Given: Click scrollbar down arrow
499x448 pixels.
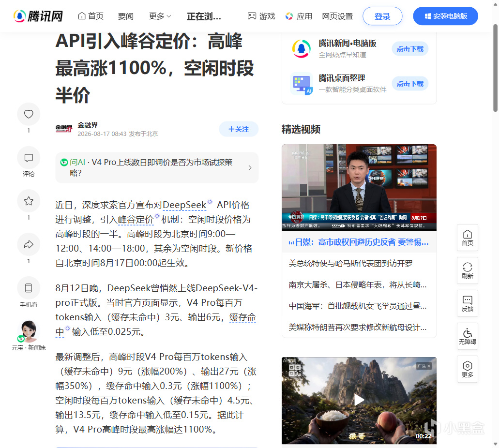Looking at the screenshot, I should [x=496, y=444].
